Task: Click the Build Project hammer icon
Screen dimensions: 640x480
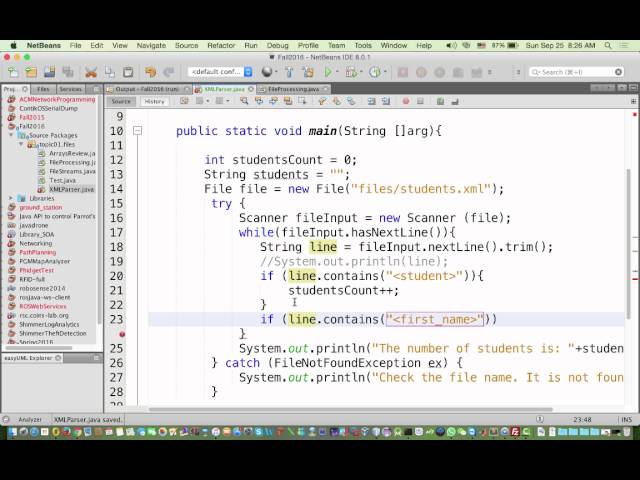Action: 289,72
